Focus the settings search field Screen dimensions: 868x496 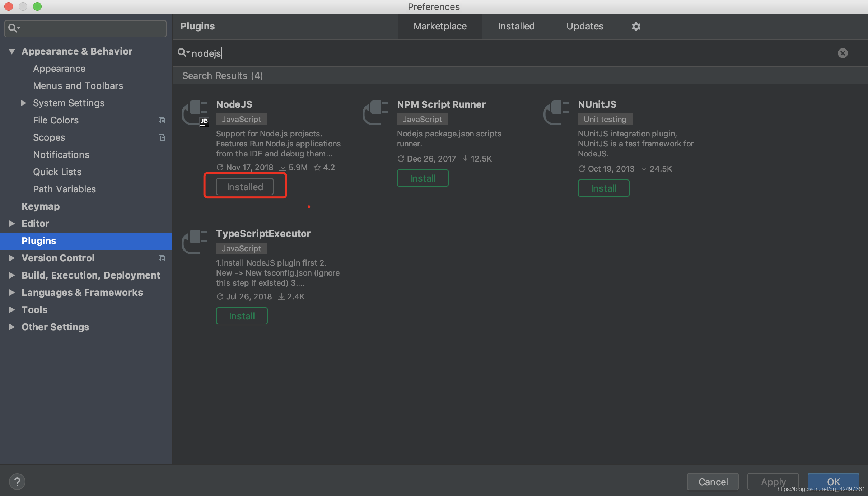[x=85, y=28]
